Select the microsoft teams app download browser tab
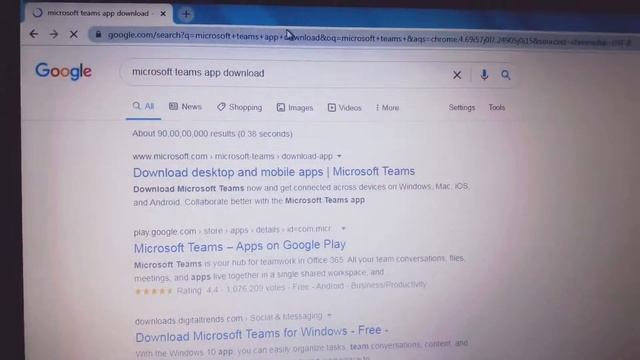 [x=98, y=13]
